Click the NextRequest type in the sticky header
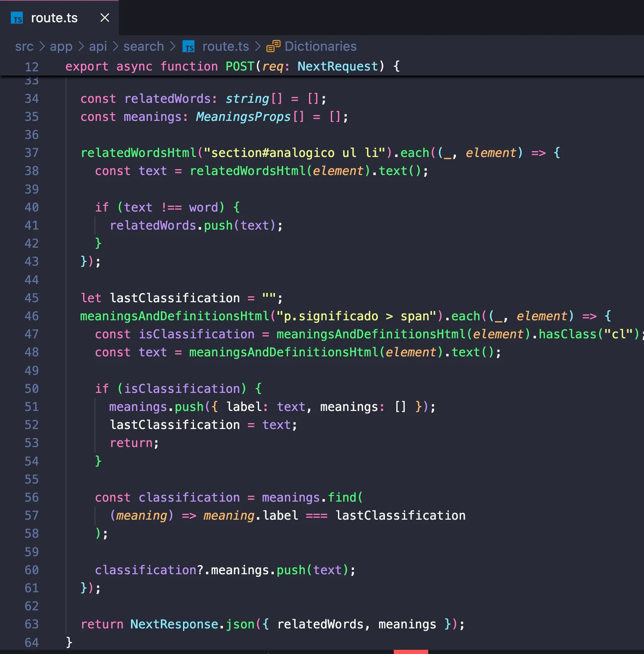The height and width of the screenshot is (654, 644). [x=338, y=66]
